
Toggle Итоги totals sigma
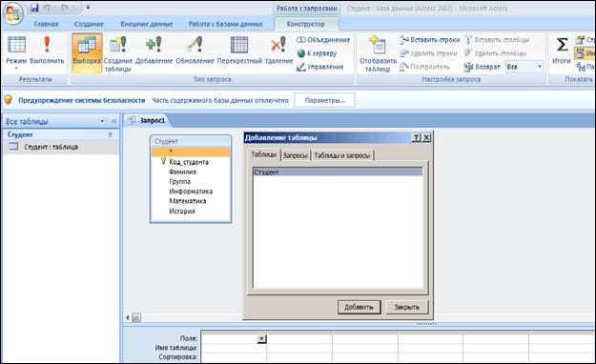(x=562, y=50)
